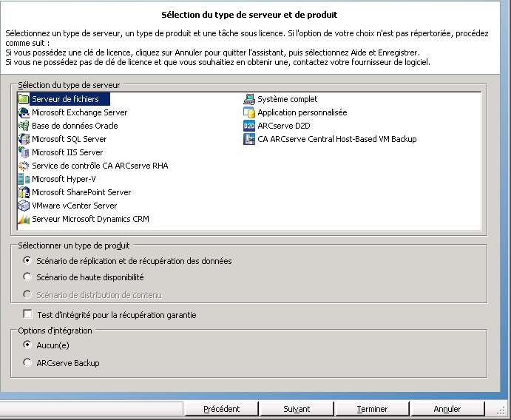This screenshot has width=511, height=420.
Task: Select the Microsoft Hyper-V label
Action: click(64, 179)
